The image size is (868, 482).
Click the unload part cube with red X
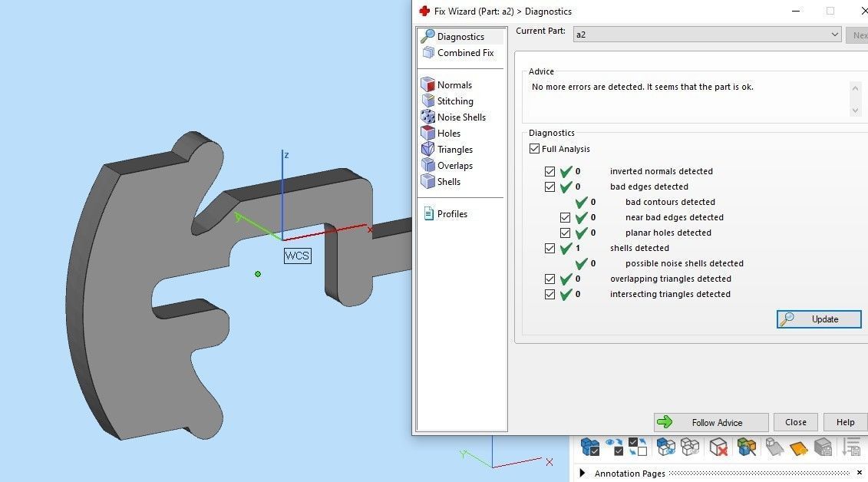point(718,447)
